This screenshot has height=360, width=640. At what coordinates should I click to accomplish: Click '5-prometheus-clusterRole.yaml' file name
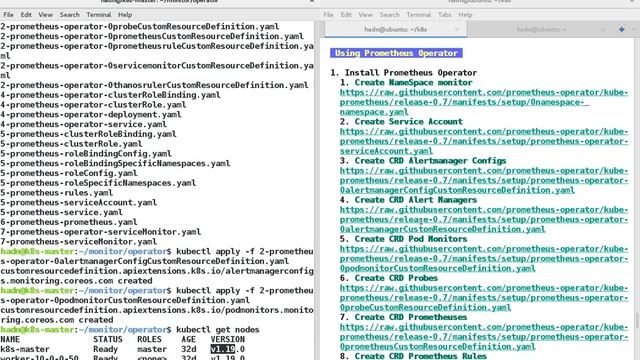point(71,144)
